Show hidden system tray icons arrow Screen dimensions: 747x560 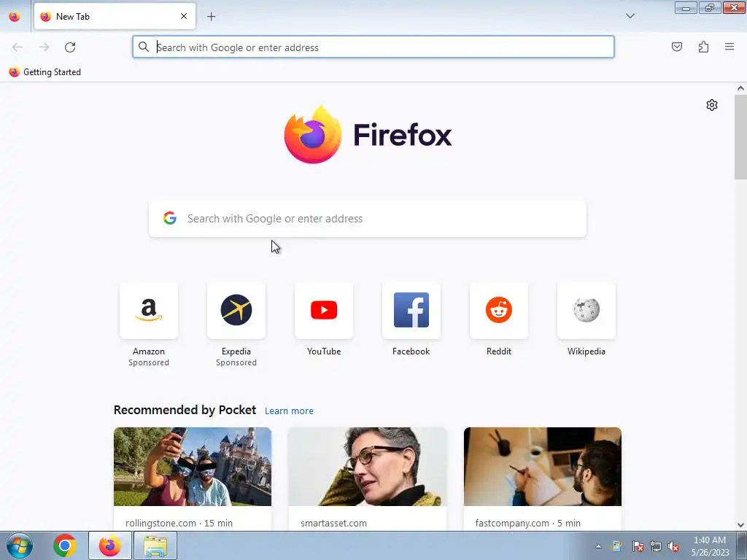(x=598, y=546)
